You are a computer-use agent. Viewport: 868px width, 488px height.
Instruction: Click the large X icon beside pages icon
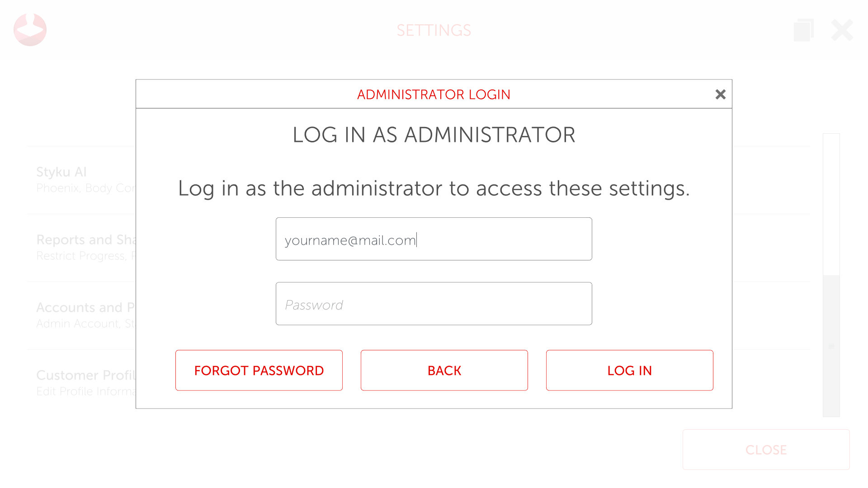[x=842, y=30]
